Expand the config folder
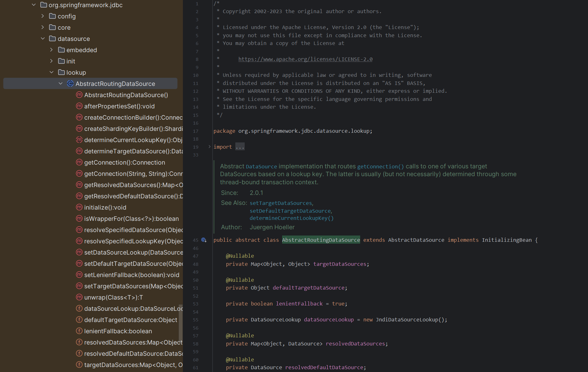 click(42, 16)
